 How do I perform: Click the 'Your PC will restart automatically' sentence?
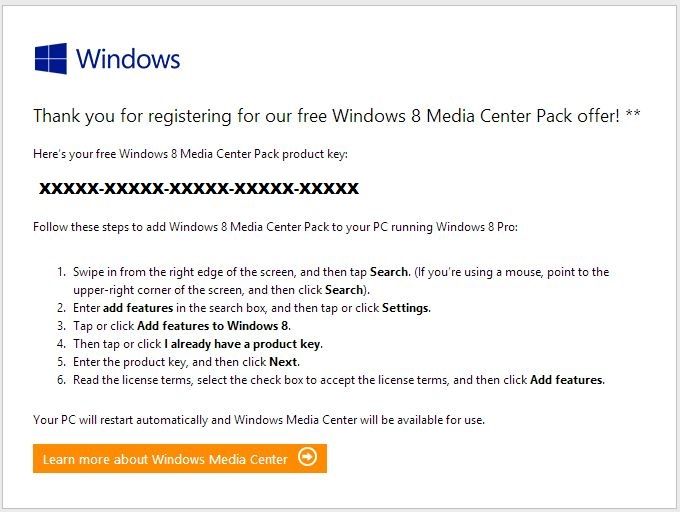pyautogui.click(x=258, y=420)
